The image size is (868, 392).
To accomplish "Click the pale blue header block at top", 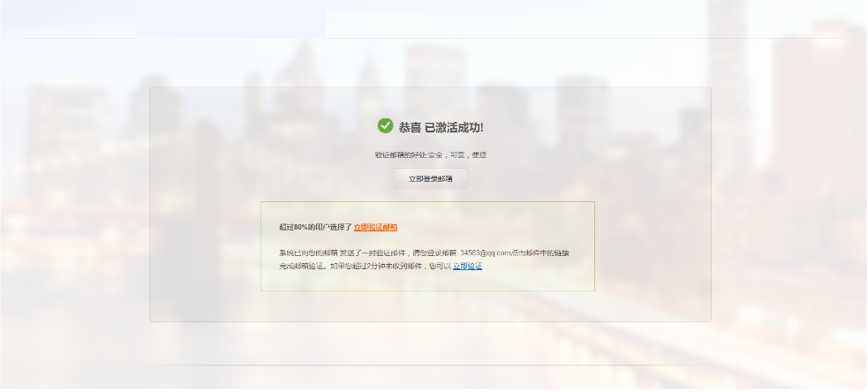I will [x=230, y=19].
